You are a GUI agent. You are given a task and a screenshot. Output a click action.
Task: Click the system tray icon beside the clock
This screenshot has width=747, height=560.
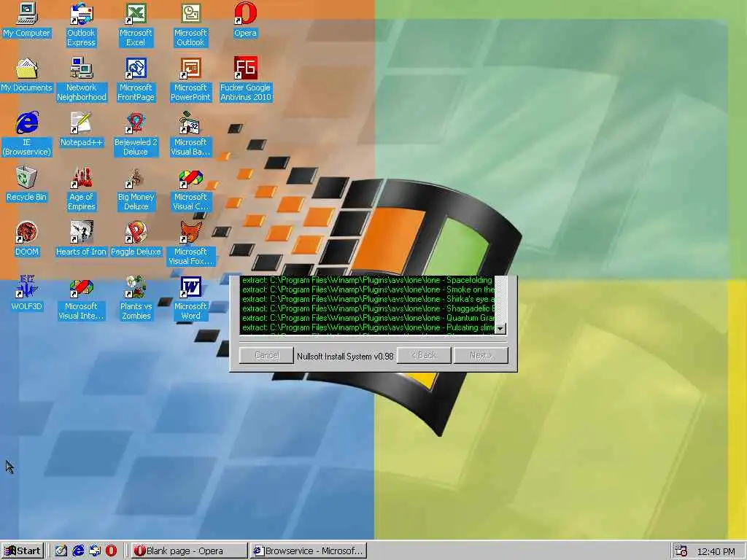[x=681, y=551]
